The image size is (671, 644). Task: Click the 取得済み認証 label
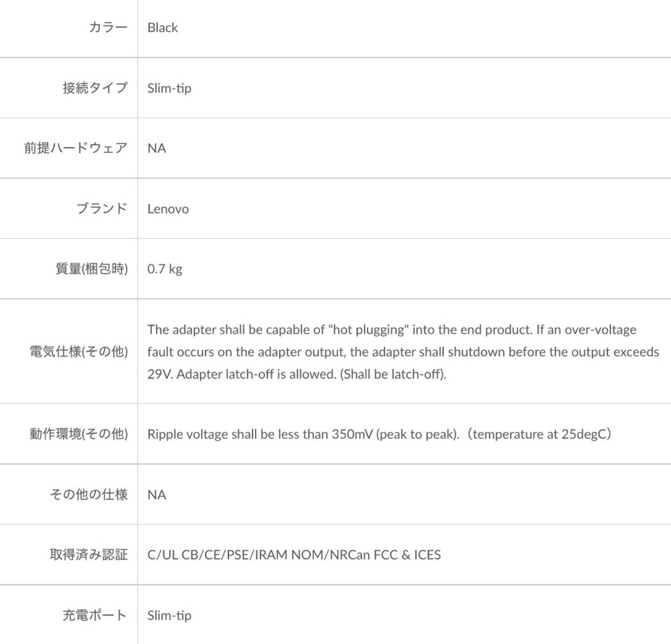pos(89,554)
